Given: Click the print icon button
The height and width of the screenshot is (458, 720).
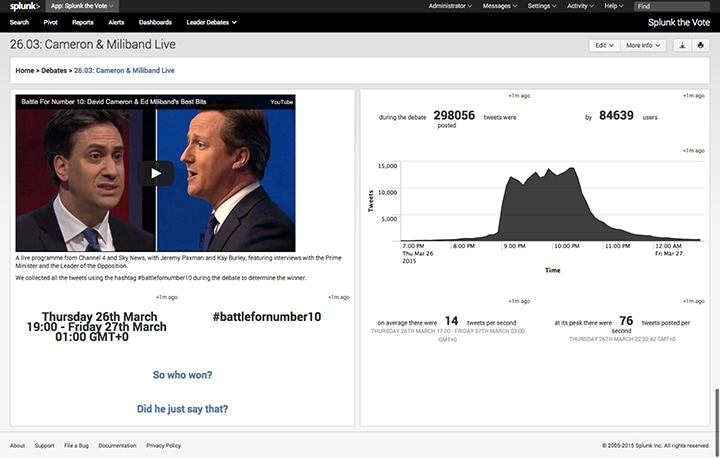Looking at the screenshot, I should click(x=700, y=45).
